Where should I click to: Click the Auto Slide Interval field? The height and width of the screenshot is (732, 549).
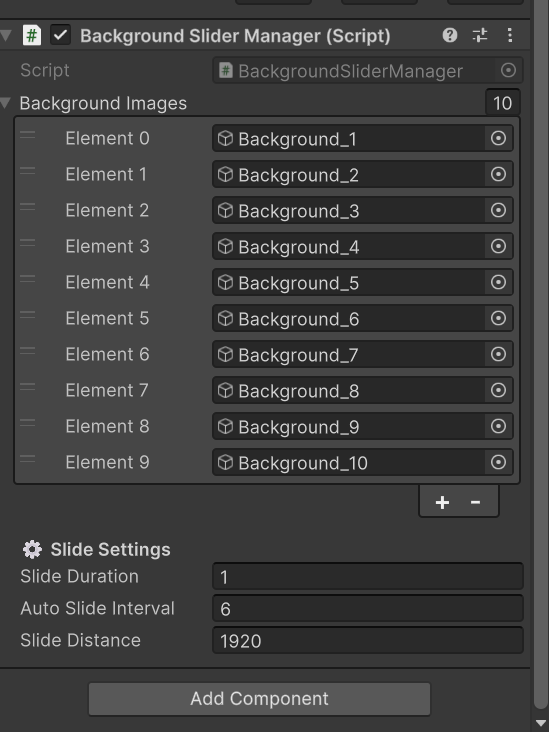368,608
